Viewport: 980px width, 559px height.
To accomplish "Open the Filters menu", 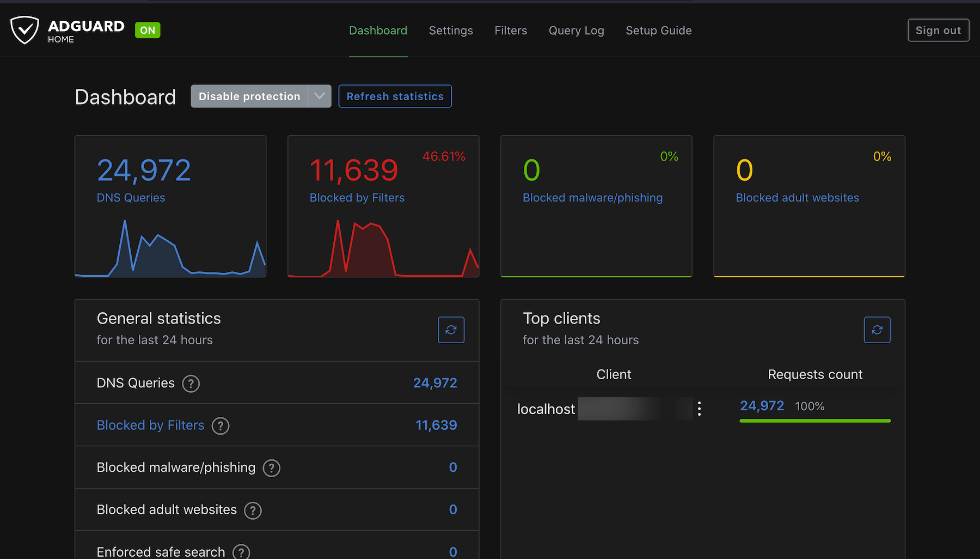I will coord(511,31).
